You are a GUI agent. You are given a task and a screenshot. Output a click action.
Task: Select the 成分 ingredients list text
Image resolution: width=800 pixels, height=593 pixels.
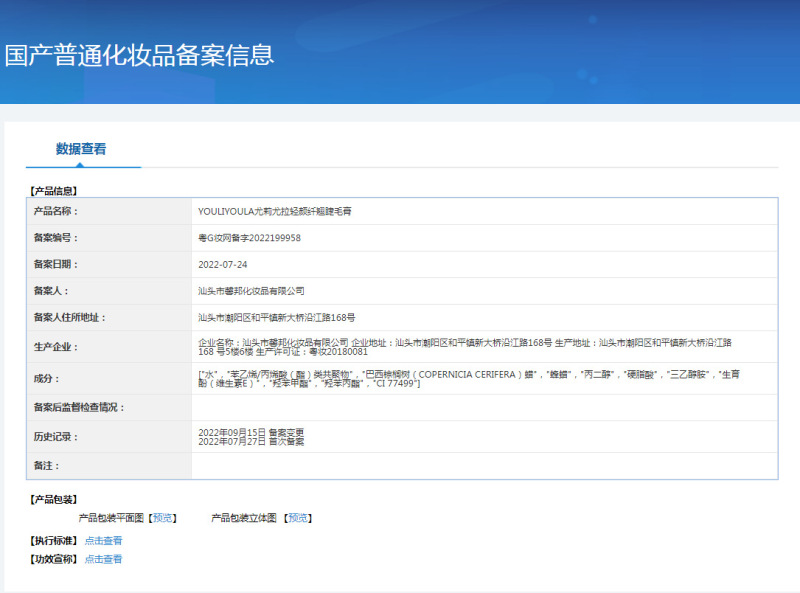pos(469,379)
